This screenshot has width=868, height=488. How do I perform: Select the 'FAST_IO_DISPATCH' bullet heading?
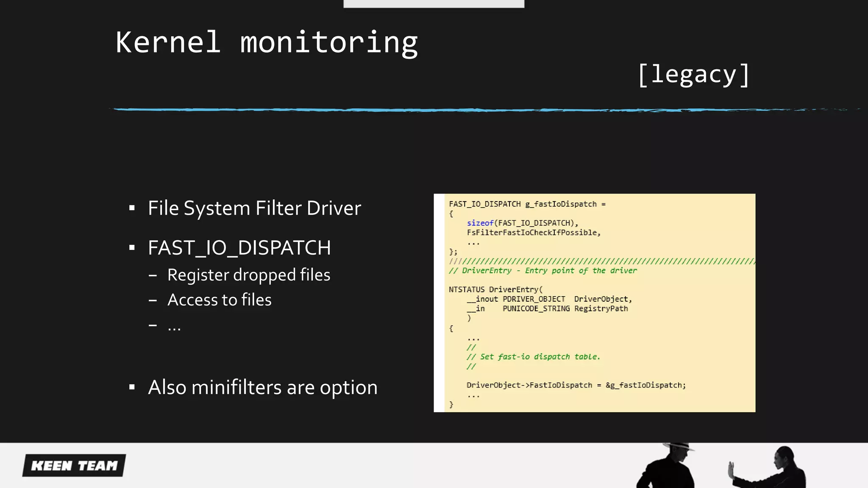239,248
